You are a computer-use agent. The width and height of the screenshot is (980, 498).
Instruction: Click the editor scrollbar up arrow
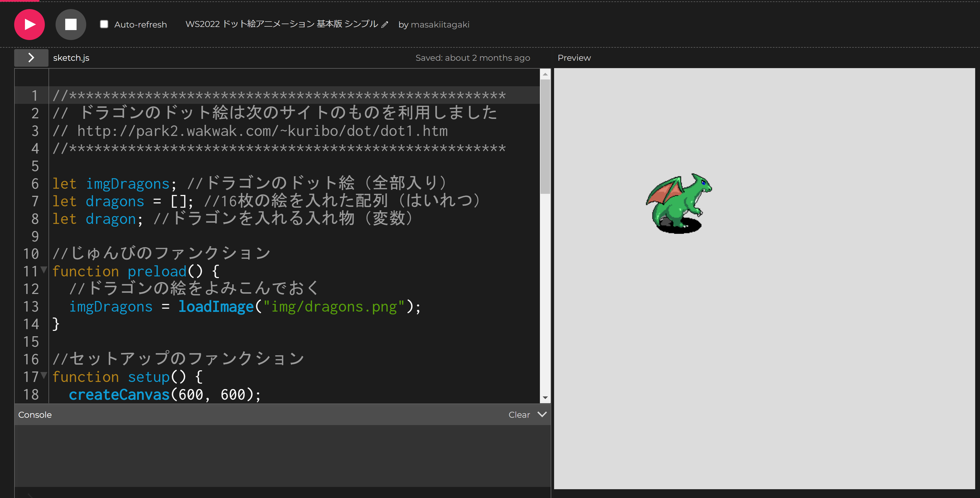tap(545, 74)
